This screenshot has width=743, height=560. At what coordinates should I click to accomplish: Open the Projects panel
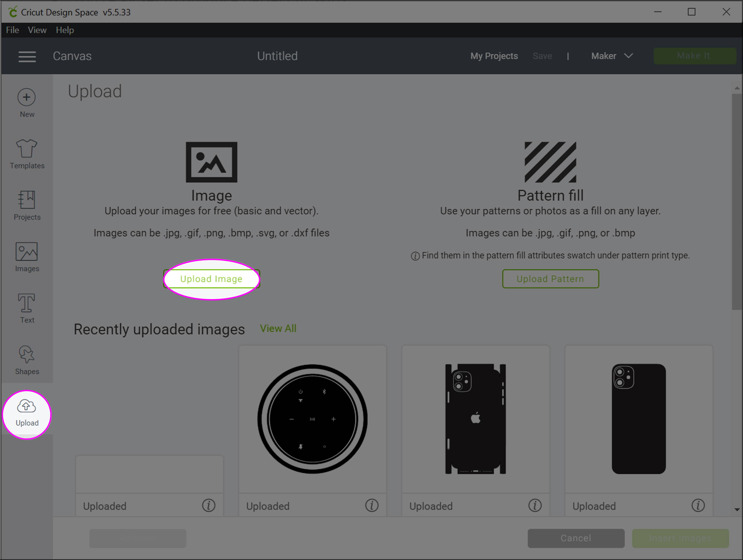pyautogui.click(x=27, y=206)
